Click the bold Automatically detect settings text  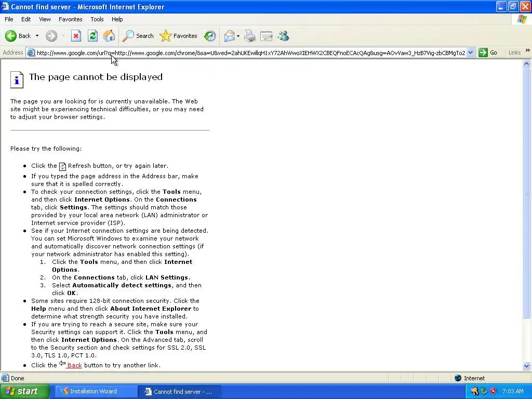click(122, 285)
